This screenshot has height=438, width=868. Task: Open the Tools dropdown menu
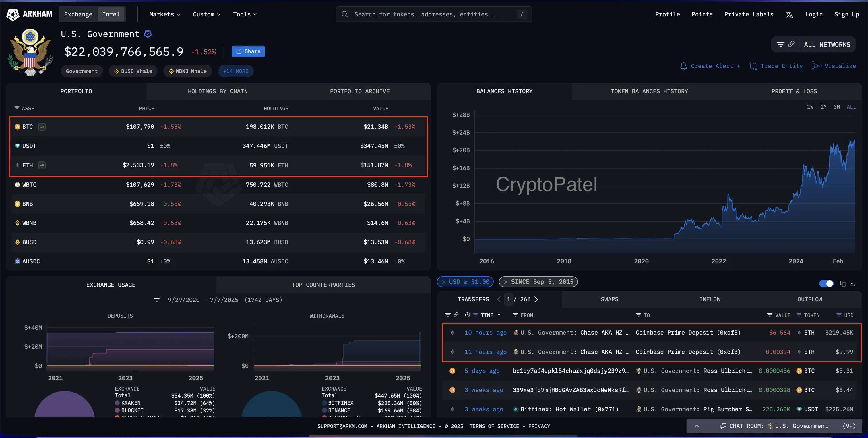point(245,14)
